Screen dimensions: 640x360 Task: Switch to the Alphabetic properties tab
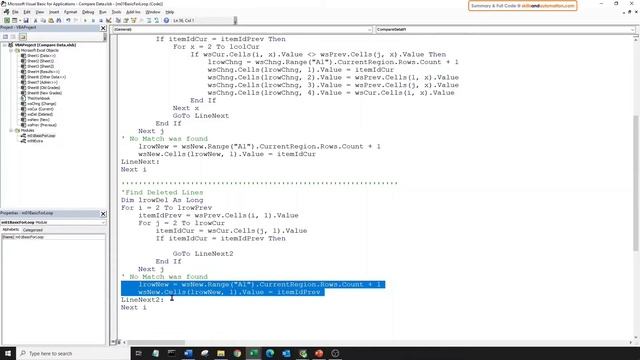tap(11, 230)
